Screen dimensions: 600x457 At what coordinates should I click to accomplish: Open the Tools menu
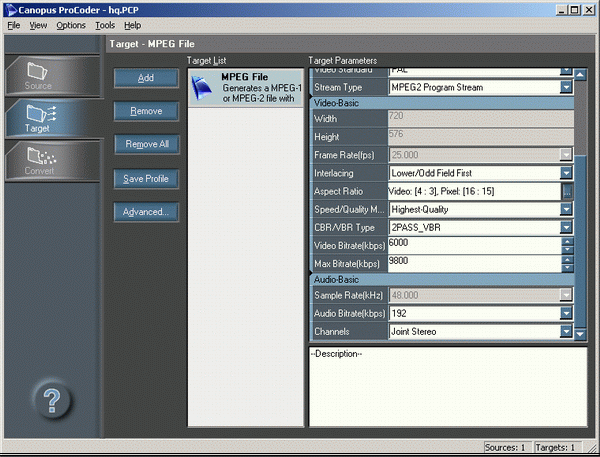[x=105, y=26]
